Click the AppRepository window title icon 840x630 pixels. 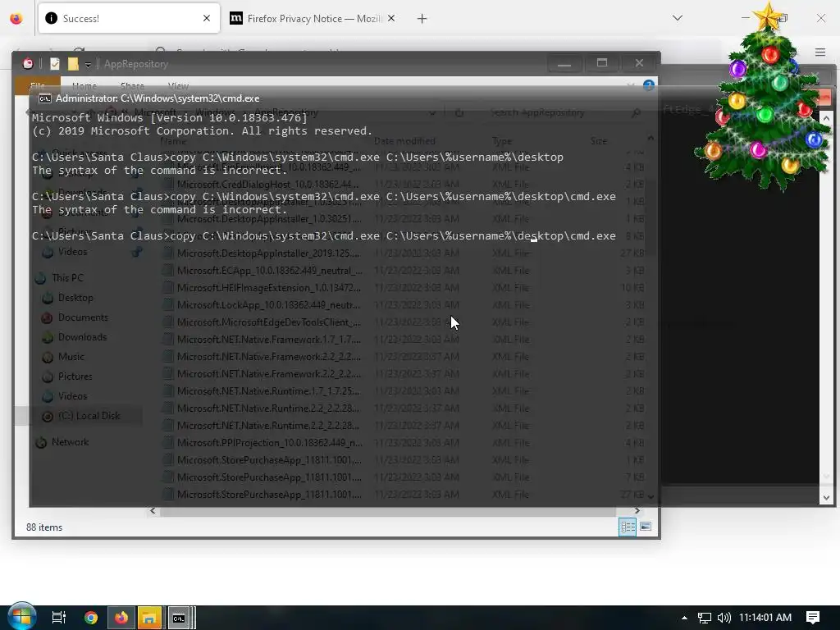tap(28, 64)
